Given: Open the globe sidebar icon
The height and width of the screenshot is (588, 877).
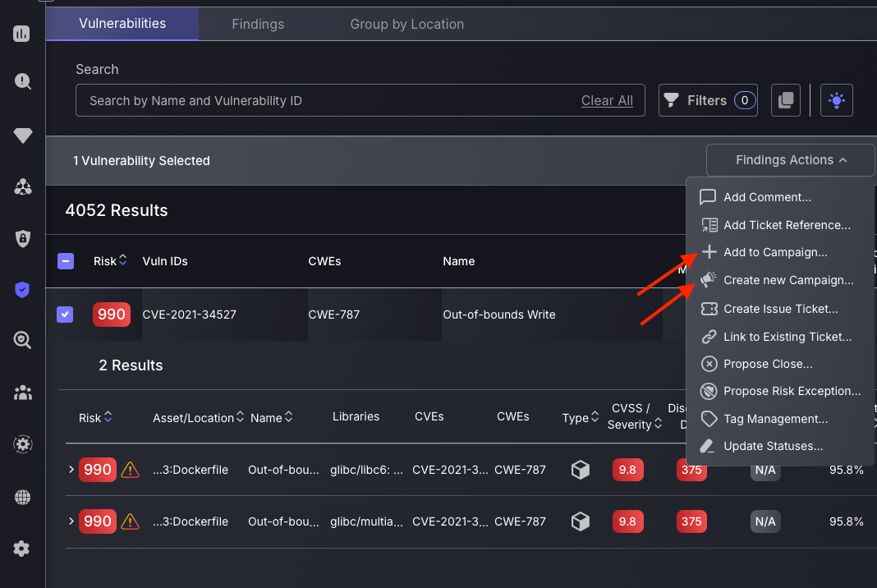Looking at the screenshot, I should [22, 497].
